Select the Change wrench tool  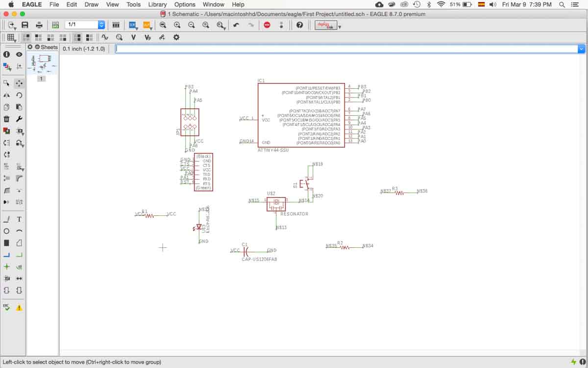[x=19, y=119]
